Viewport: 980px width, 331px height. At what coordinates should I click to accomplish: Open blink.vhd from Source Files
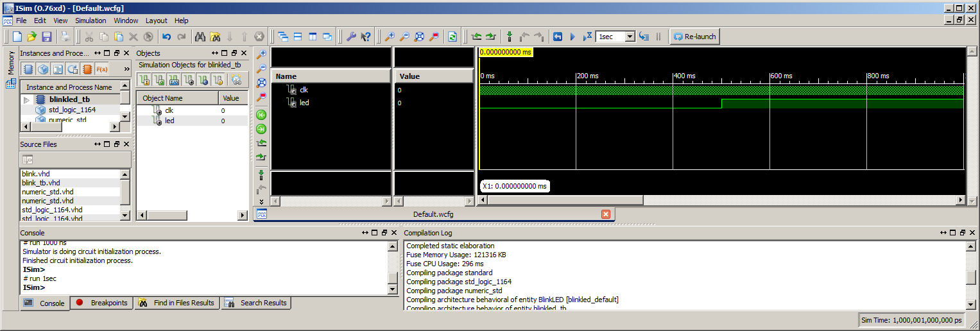[36, 174]
